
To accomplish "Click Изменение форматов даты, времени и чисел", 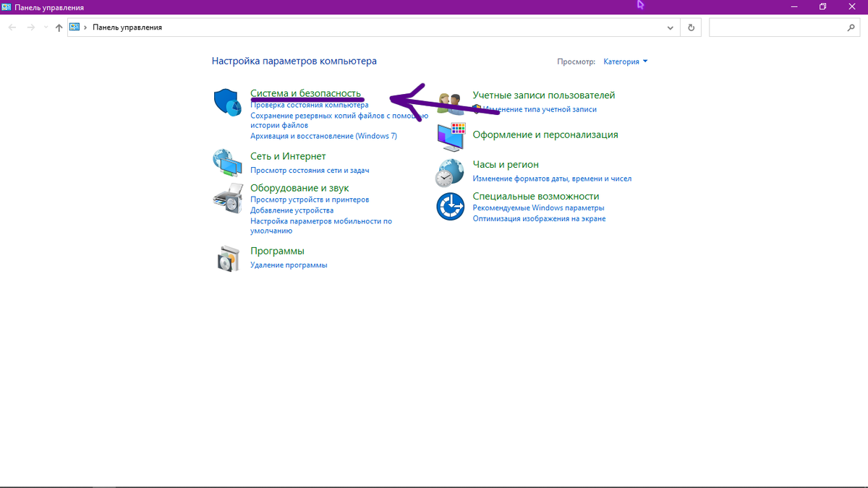I will tap(552, 179).
